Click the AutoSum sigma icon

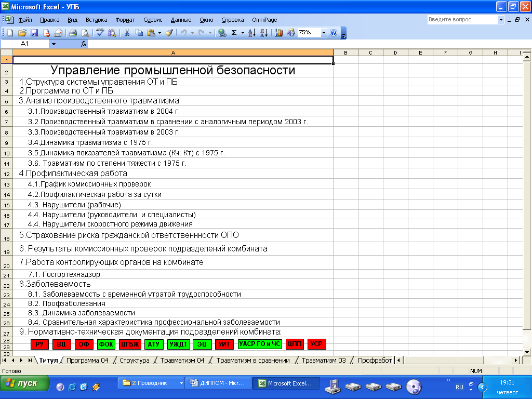pyautogui.click(x=234, y=33)
